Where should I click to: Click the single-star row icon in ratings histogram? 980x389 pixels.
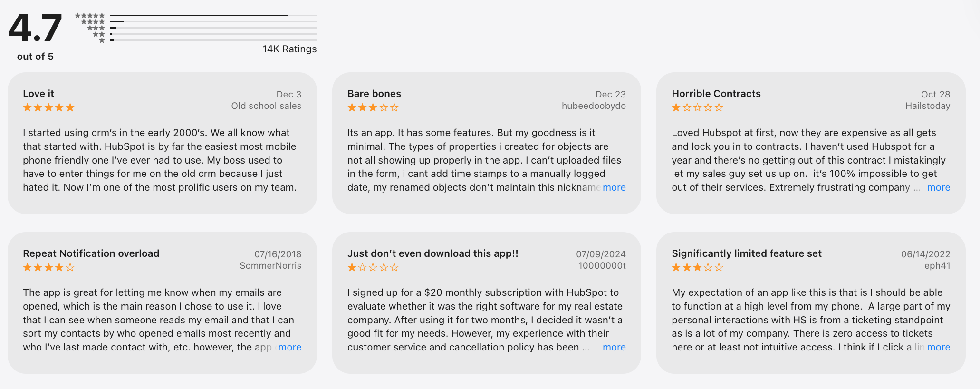click(102, 40)
